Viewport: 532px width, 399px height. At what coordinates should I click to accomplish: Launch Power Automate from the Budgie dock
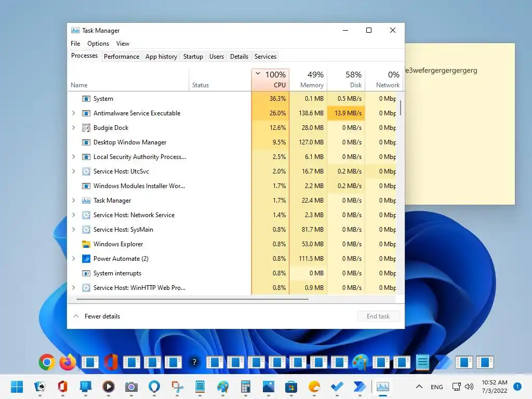(x=443, y=362)
